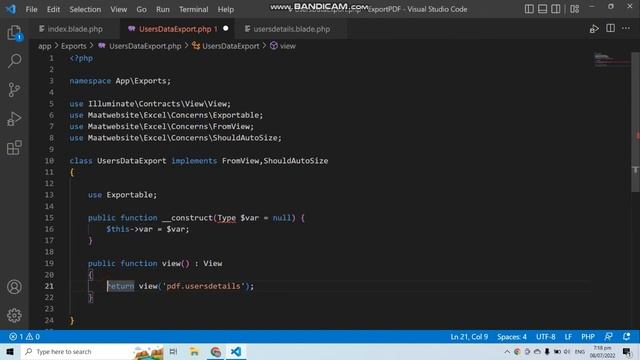The image size is (640, 360).
Task: Open the File menu
Action: [31, 9]
